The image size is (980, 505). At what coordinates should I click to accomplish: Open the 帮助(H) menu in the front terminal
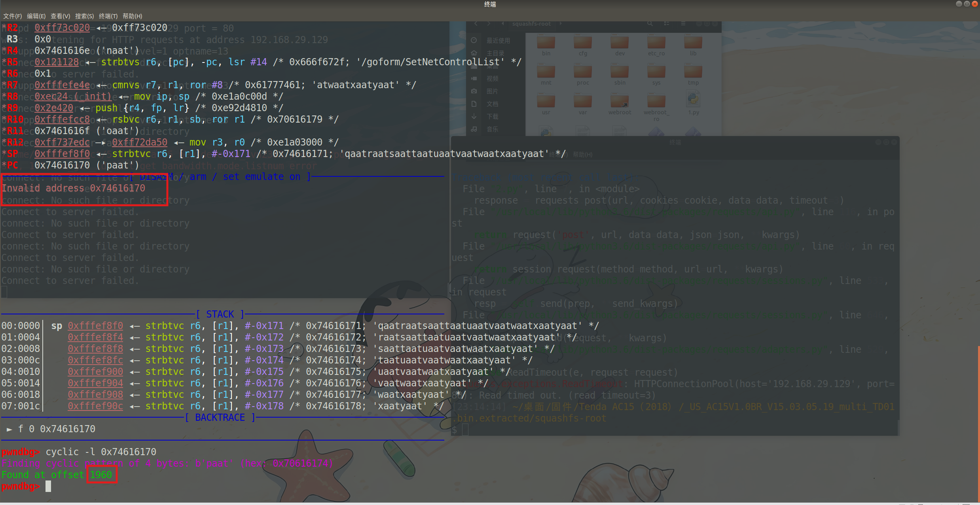(132, 16)
